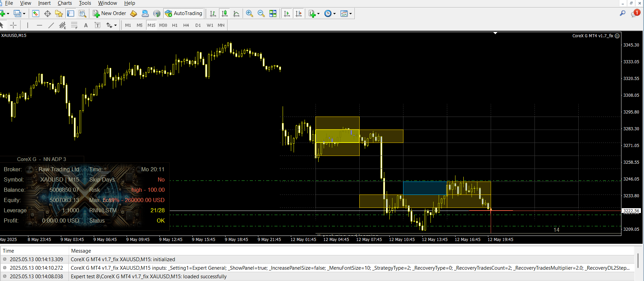Viewport: 644px width, 281px height.
Task: Open the Help menu
Action: click(x=129, y=3)
